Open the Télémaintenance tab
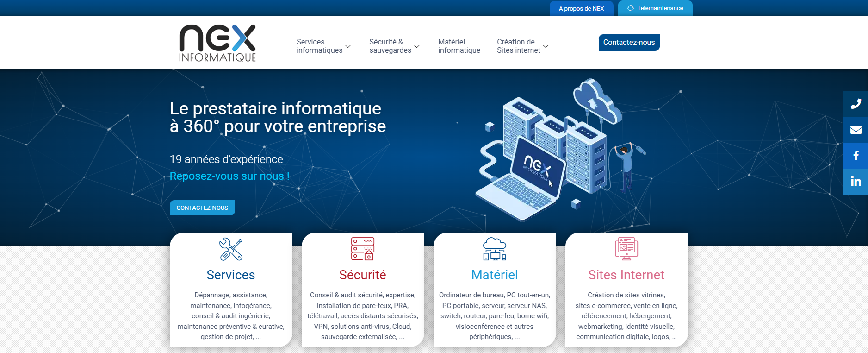 (655, 8)
